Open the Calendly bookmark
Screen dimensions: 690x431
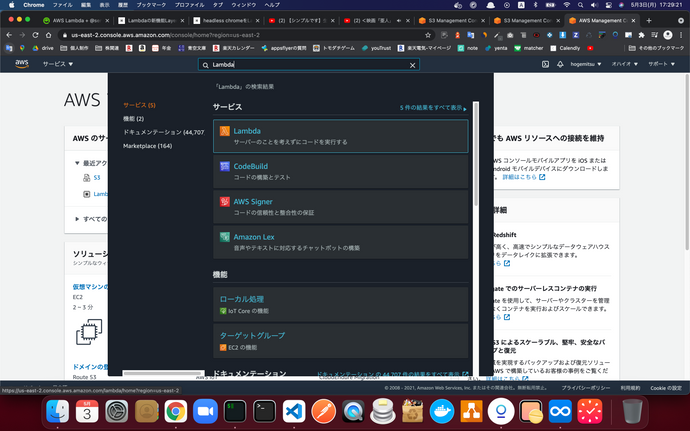pos(565,48)
